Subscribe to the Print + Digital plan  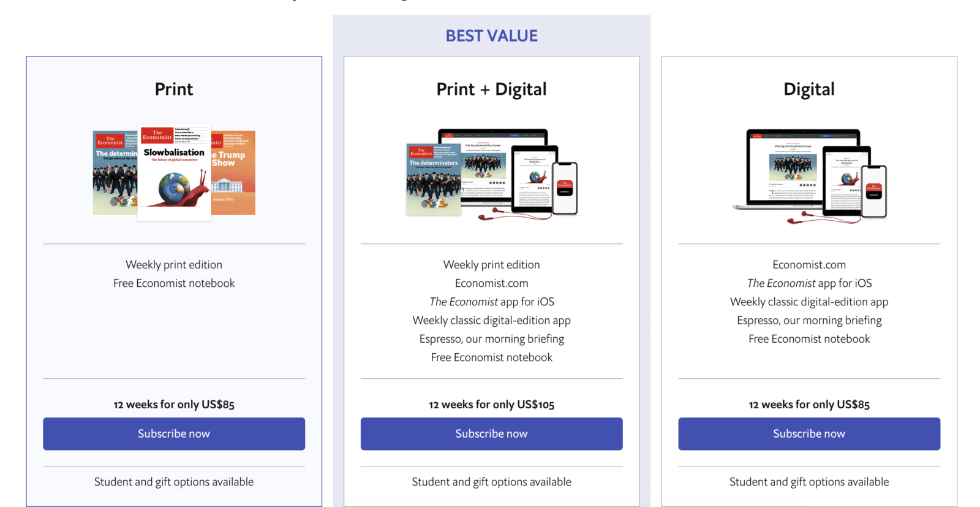[491, 433]
